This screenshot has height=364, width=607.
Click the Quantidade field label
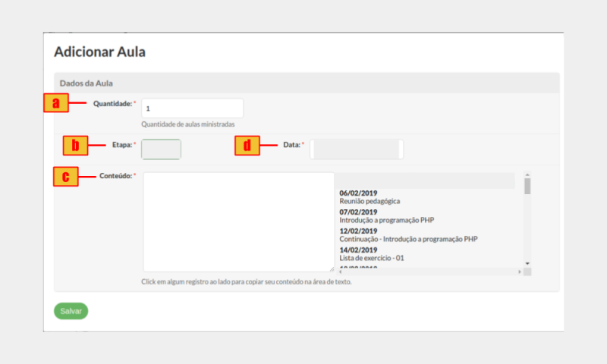coord(115,104)
